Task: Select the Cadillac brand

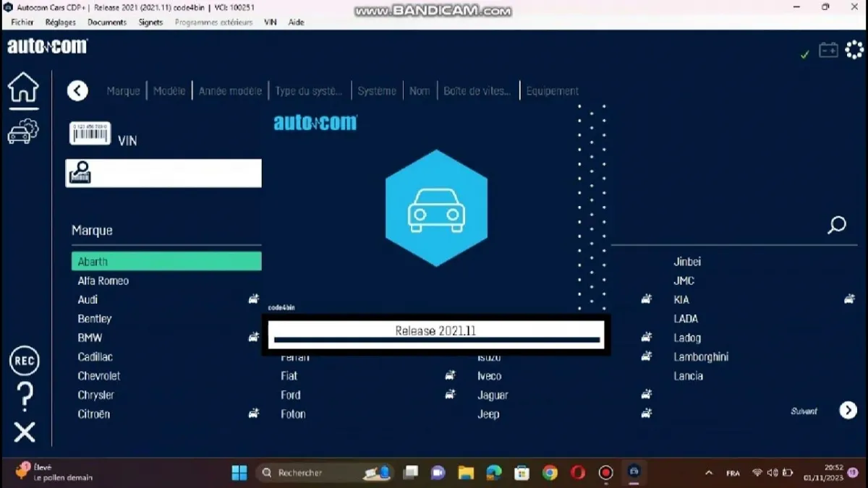Action: click(x=95, y=357)
